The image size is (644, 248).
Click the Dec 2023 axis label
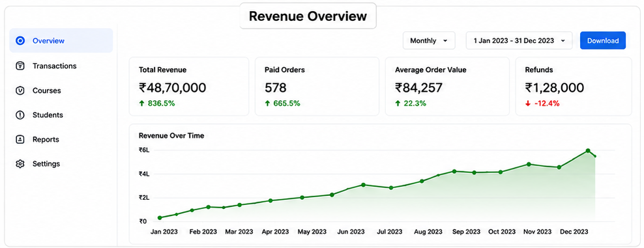point(574,232)
